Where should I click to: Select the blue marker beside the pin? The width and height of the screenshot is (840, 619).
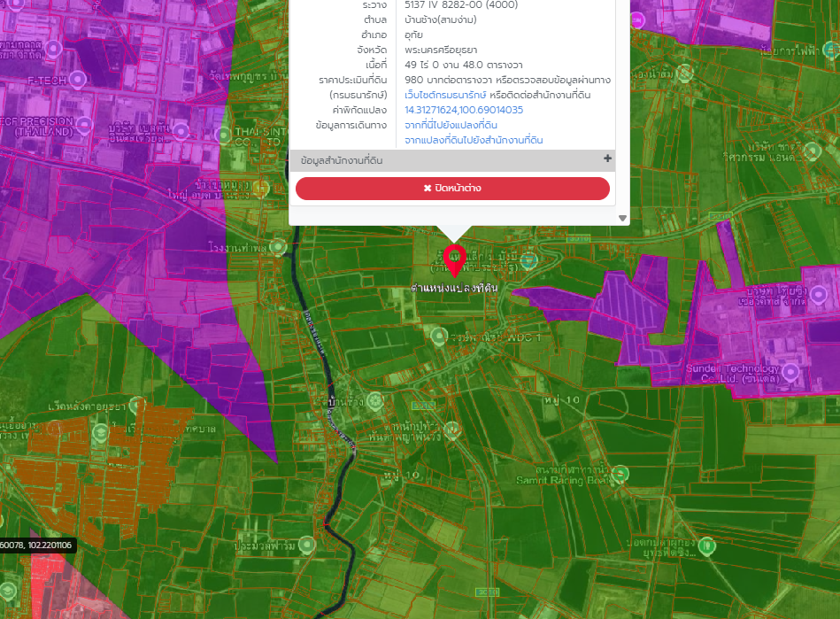528,260
